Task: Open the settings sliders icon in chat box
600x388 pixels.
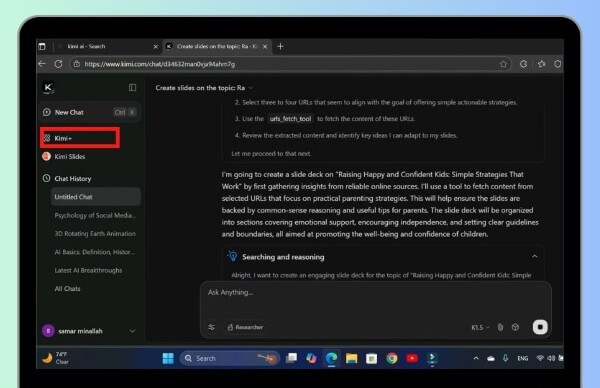Action: pyautogui.click(x=211, y=327)
